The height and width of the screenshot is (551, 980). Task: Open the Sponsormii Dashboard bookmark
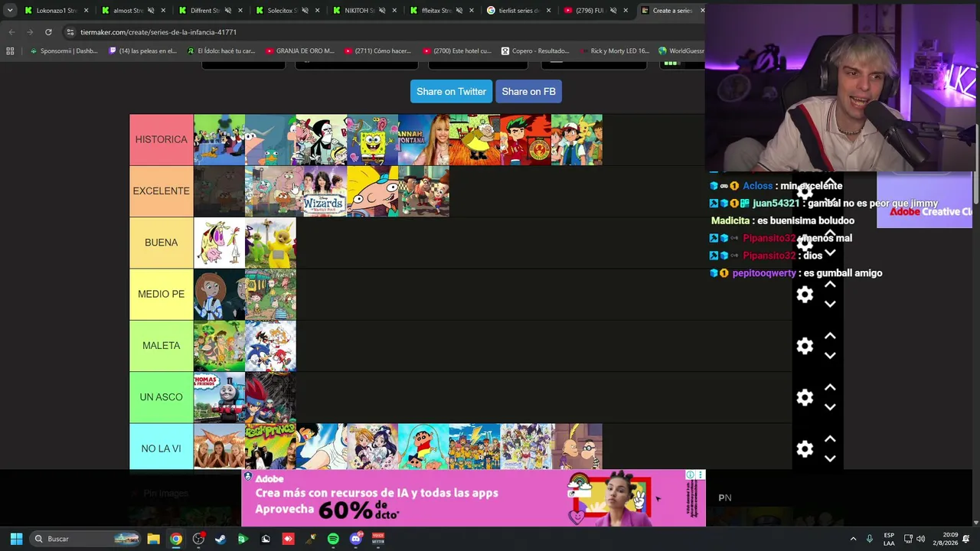coord(64,51)
